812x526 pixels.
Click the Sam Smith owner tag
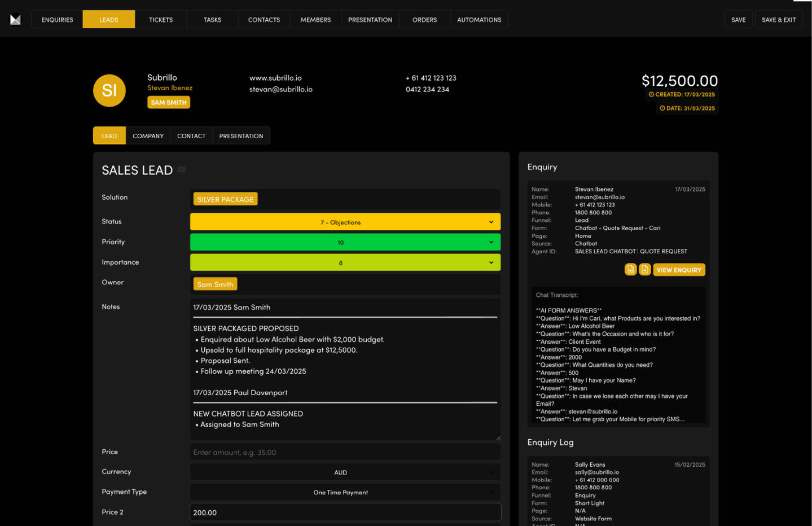[215, 284]
